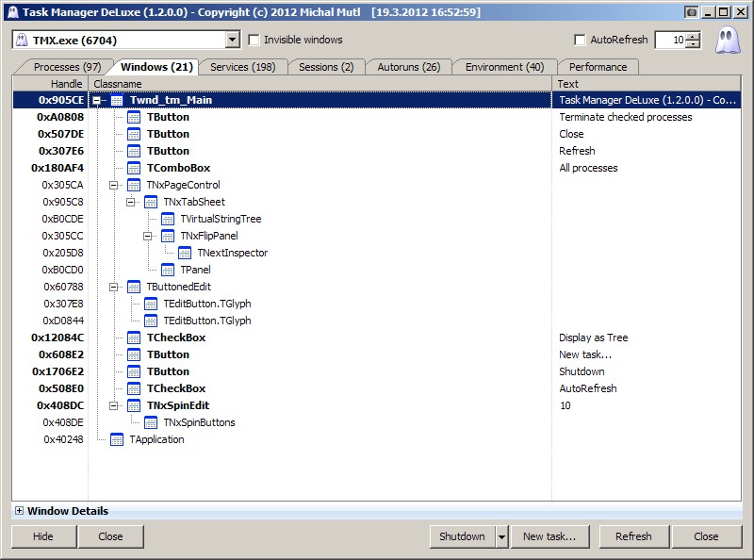Select handle 0x408DC in the list
Viewport: 754px width, 560px height.
point(60,405)
